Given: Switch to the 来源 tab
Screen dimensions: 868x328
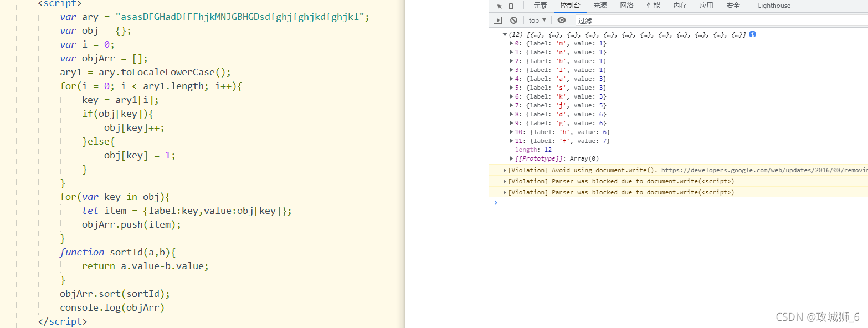Looking at the screenshot, I should (600, 6).
